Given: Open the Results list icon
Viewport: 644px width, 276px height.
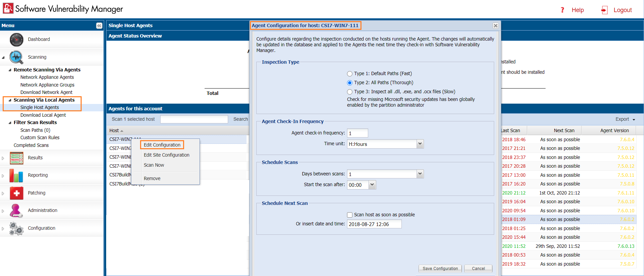Looking at the screenshot, I should 16,158.
